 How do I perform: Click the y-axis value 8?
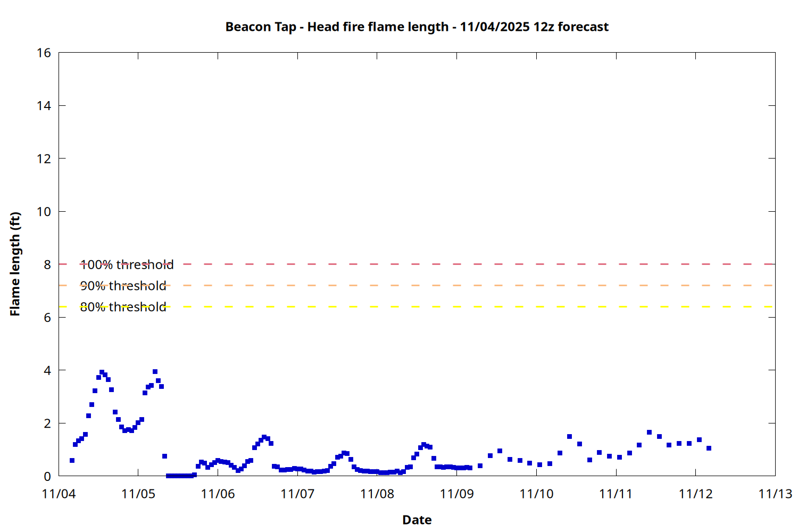(x=47, y=264)
